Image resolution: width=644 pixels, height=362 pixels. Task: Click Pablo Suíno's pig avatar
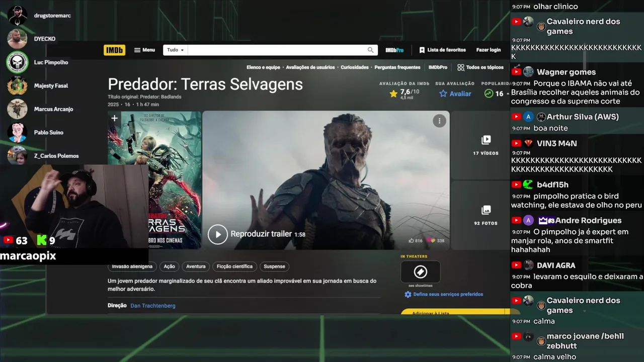(x=17, y=132)
